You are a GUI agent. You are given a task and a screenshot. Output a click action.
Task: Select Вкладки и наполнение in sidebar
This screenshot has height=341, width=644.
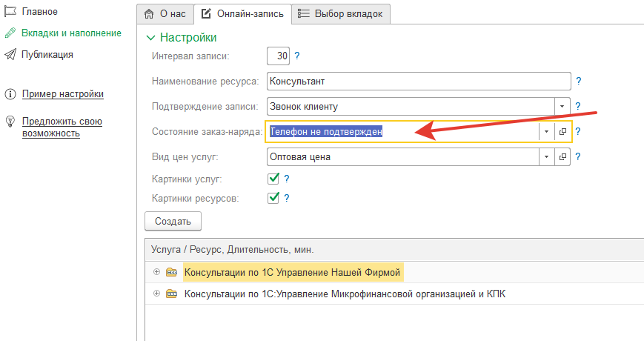tap(71, 33)
